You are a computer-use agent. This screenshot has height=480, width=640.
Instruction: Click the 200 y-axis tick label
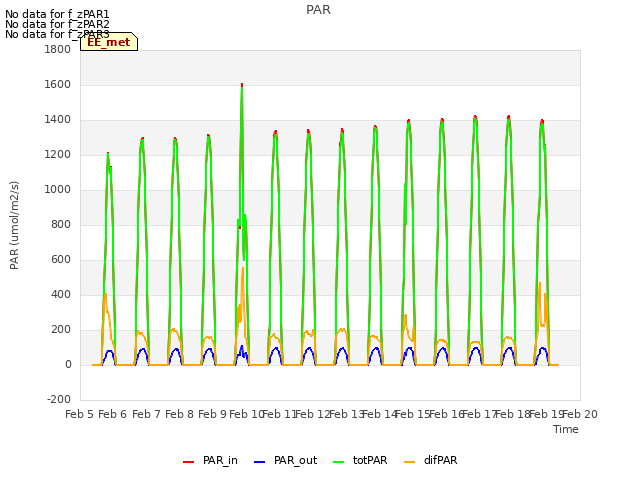click(x=61, y=330)
